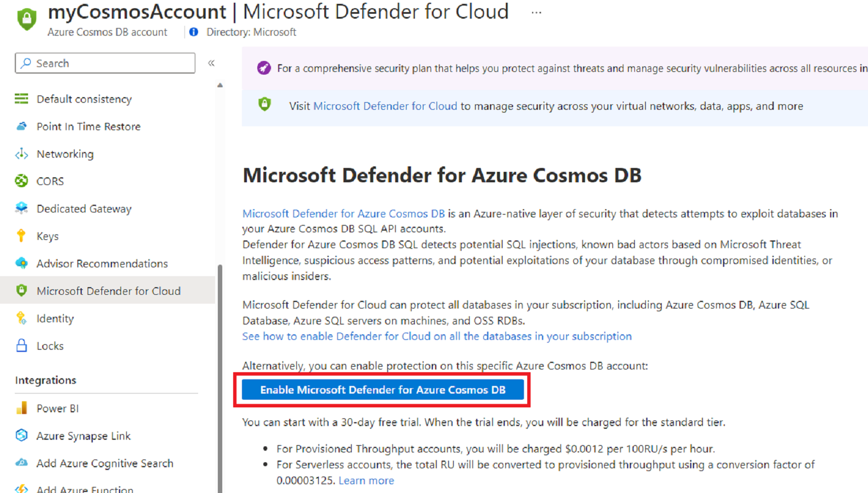Click the Learn more link
The image size is (868, 493).
(x=366, y=480)
